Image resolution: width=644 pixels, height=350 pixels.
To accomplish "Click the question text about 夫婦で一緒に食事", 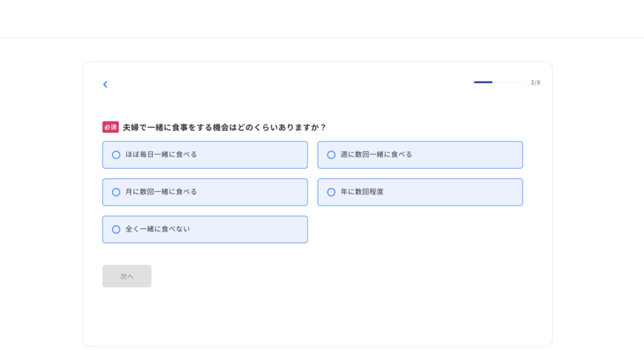I will pyautogui.click(x=225, y=128).
